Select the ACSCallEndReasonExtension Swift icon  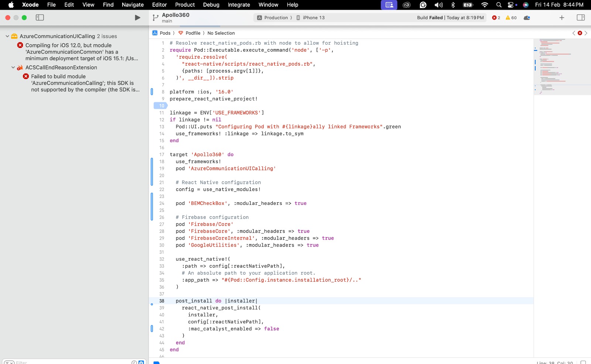coord(20,68)
